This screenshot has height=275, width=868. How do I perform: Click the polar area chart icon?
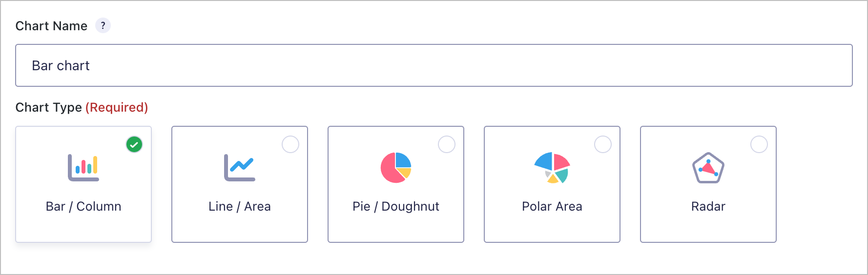coord(552,167)
